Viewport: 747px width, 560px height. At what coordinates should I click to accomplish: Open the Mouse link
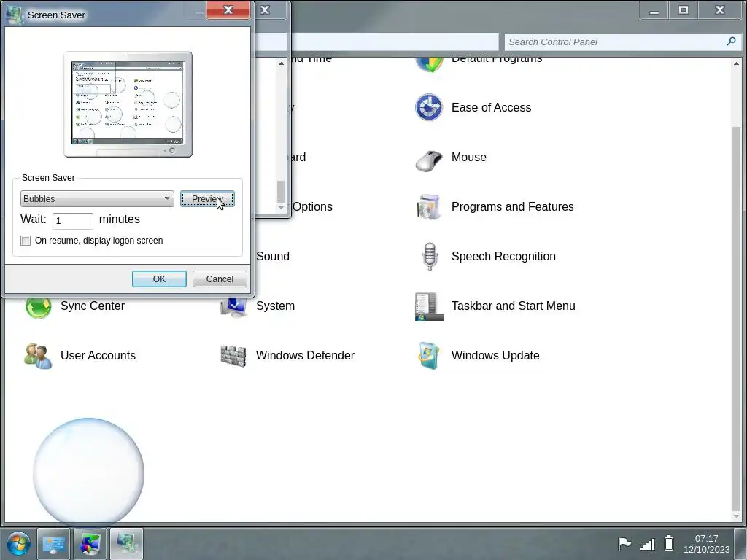click(469, 157)
